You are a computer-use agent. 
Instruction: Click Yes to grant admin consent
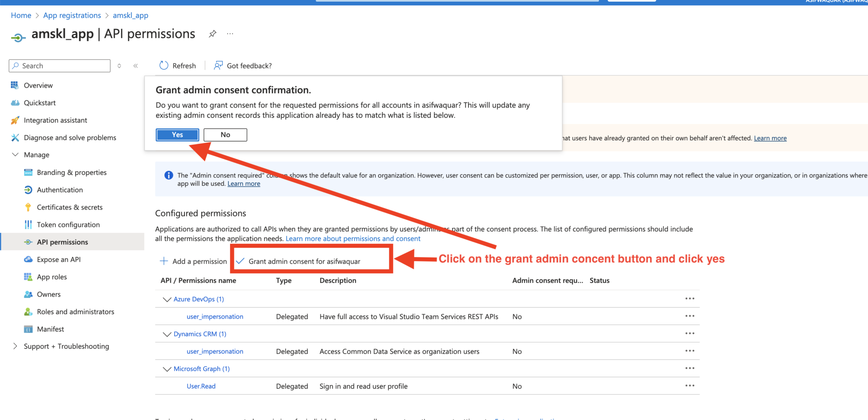[177, 135]
